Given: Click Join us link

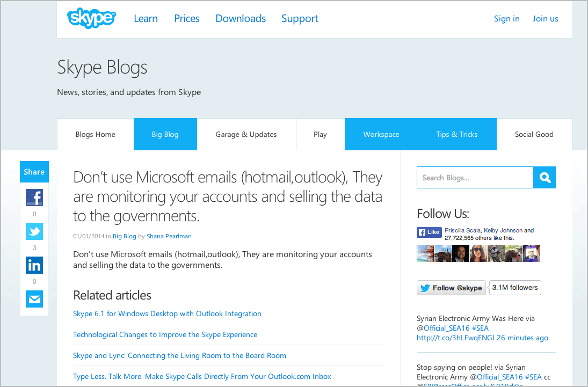Looking at the screenshot, I should [545, 18].
